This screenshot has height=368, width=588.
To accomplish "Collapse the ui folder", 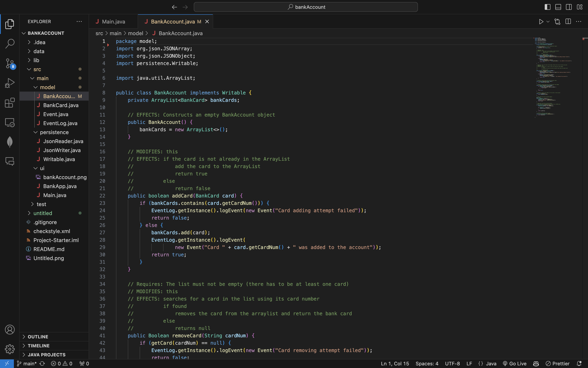I will click(x=54, y=168).
